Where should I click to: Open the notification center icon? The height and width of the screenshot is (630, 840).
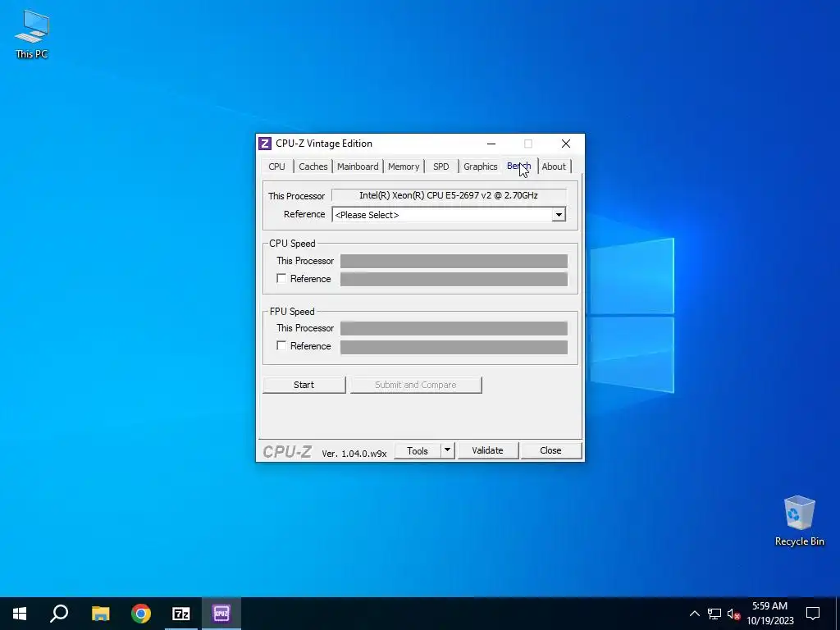click(813, 614)
